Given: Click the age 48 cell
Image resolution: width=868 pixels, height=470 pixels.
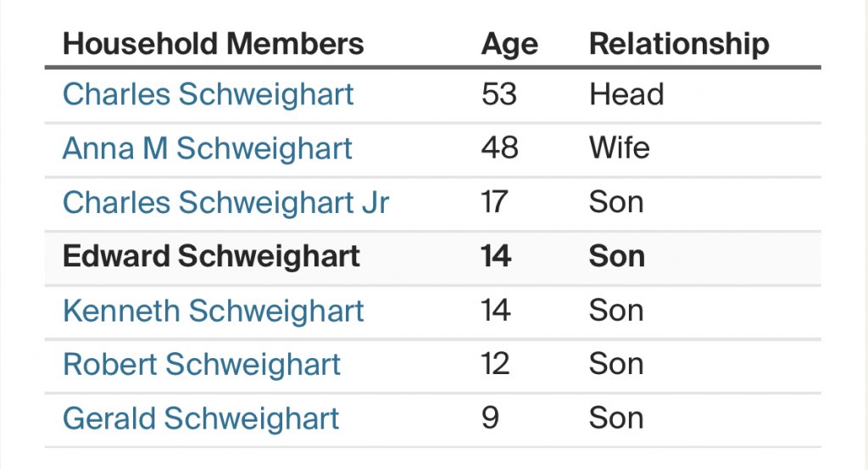Looking at the screenshot, I should (x=499, y=148).
